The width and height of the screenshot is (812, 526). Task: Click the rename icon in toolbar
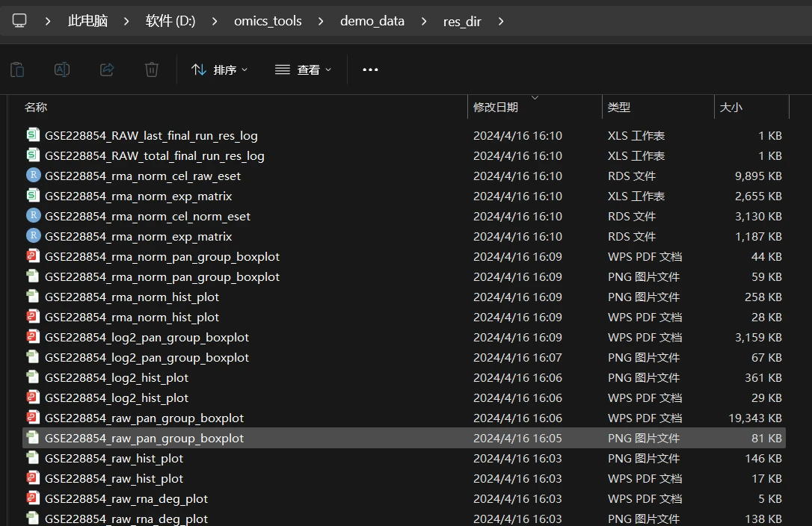pos(62,69)
